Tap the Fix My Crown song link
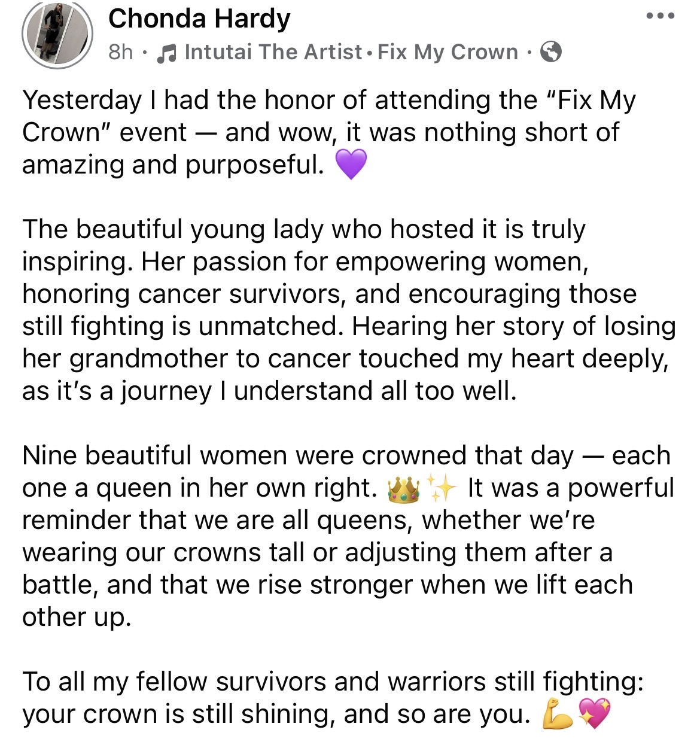This screenshot has width=700, height=748. click(x=448, y=52)
